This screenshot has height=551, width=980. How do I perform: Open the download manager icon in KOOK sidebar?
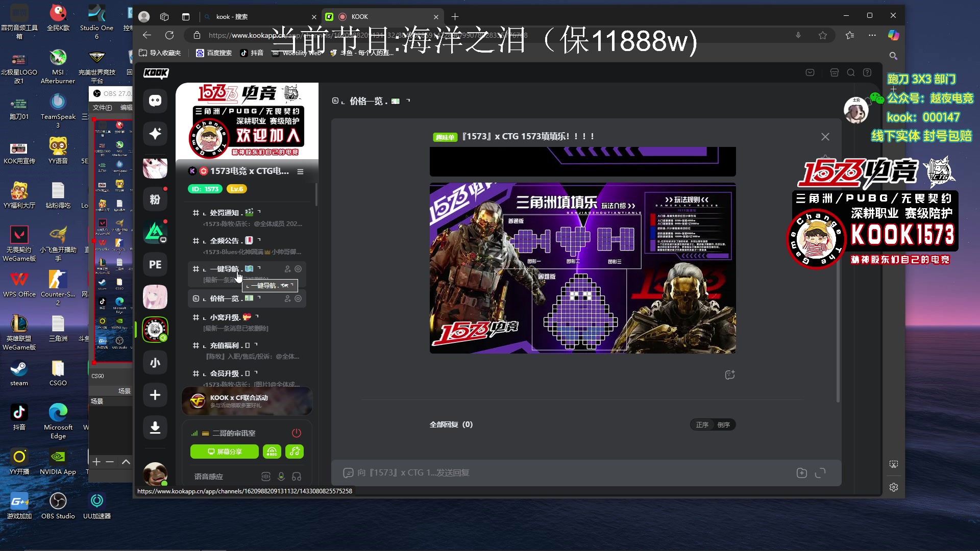[155, 428]
